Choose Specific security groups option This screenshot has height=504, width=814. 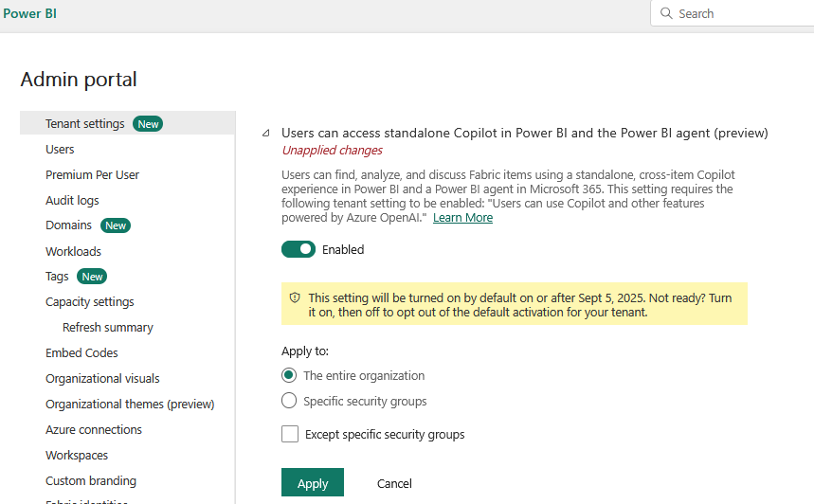tap(289, 401)
